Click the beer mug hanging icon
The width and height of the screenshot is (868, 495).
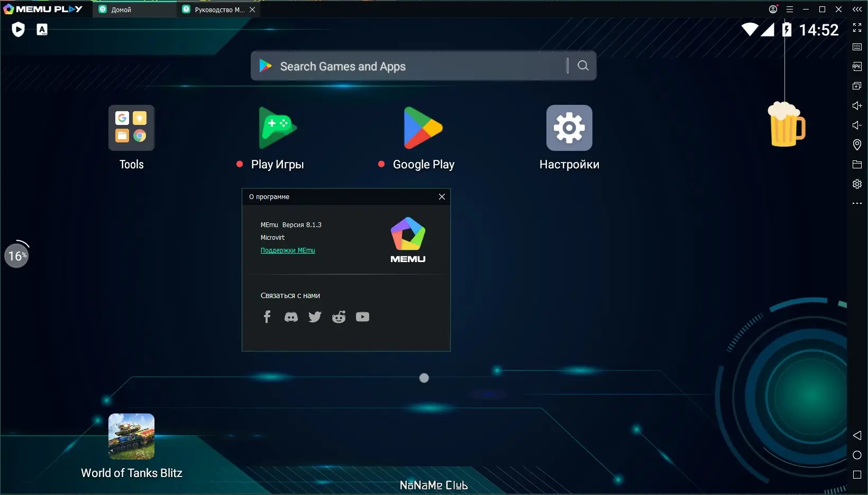(x=786, y=124)
